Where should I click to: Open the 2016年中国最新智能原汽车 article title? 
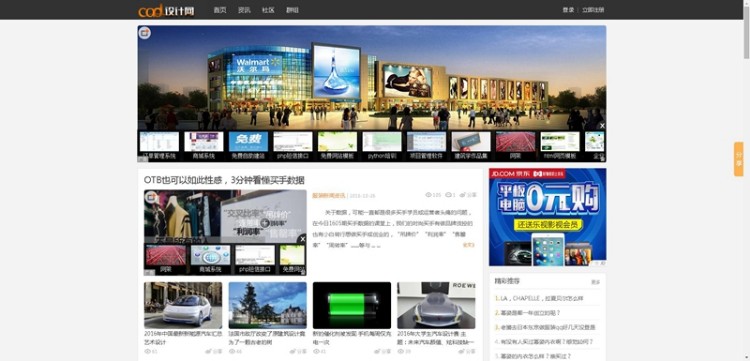point(183,338)
